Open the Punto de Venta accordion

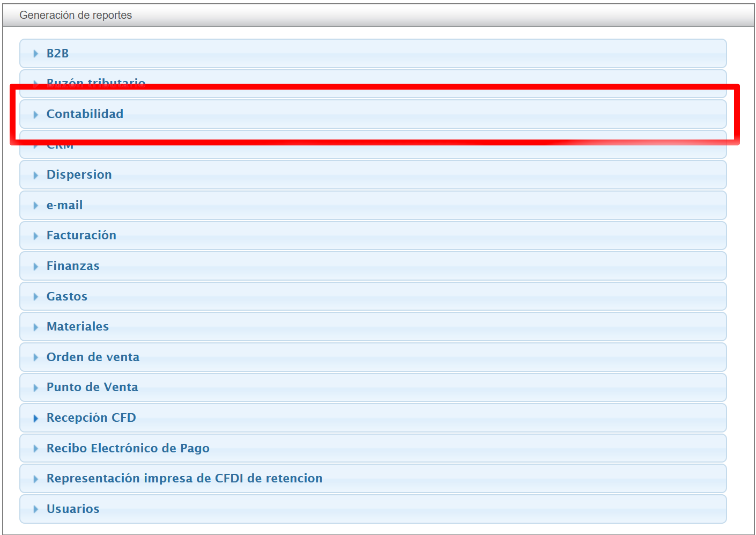pos(92,387)
